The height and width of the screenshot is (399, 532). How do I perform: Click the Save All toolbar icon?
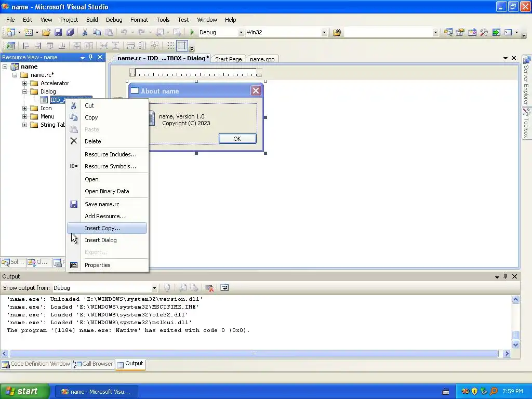pyautogui.click(x=70, y=32)
